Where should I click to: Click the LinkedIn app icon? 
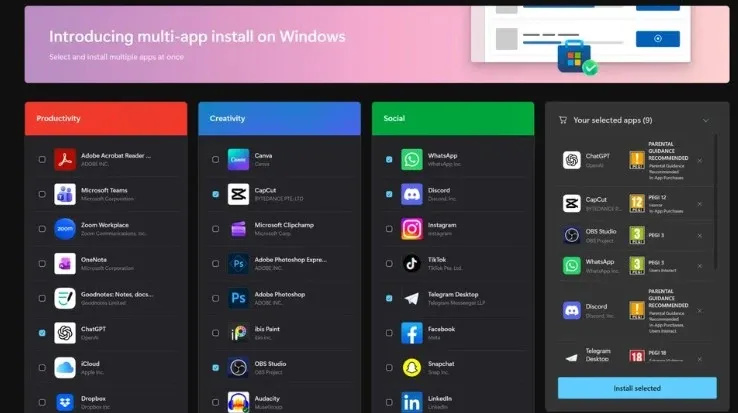point(412,402)
